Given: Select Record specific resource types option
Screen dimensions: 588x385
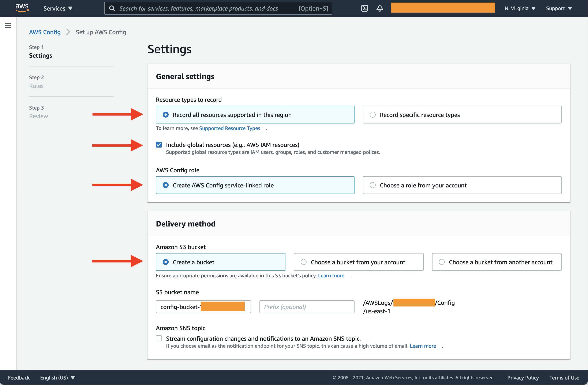Looking at the screenshot, I should 462,115.
